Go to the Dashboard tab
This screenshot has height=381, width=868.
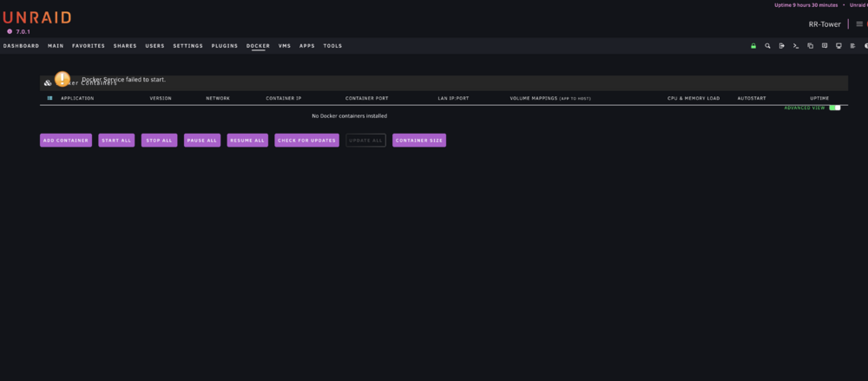click(x=21, y=46)
